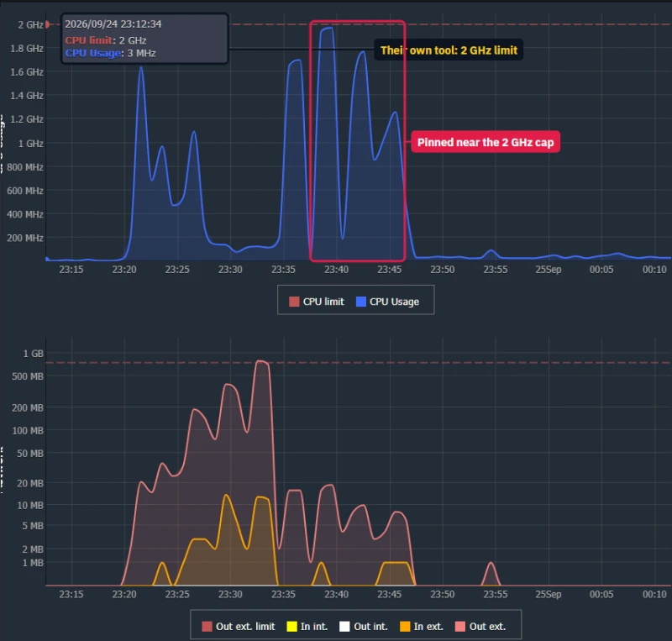Toggle the CPU limit legend series

317,302
